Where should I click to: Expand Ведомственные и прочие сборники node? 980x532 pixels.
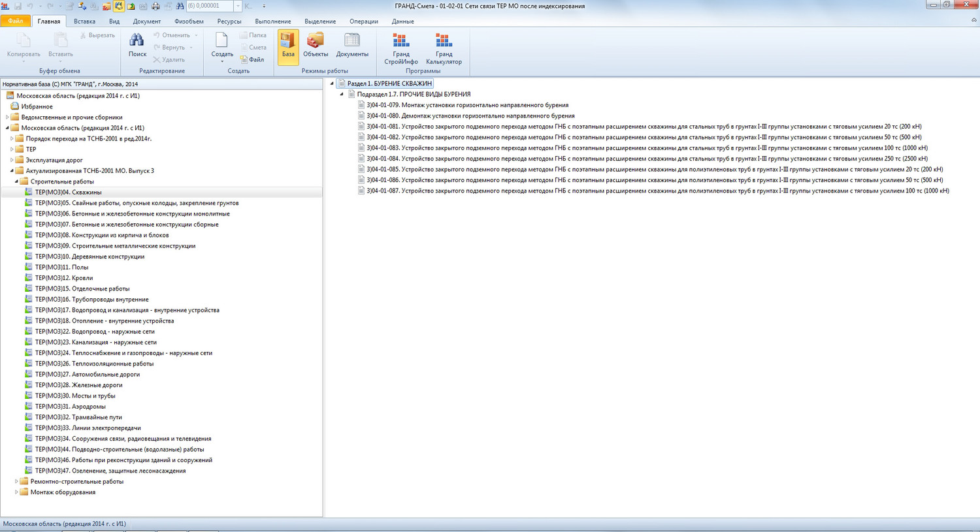7,117
